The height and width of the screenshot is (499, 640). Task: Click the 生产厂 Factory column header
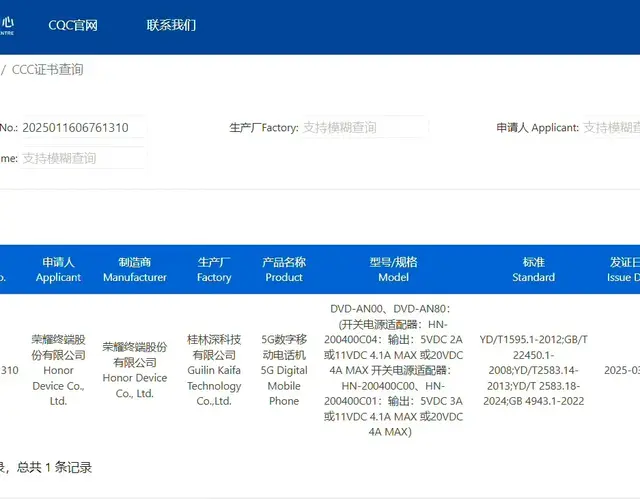point(214,270)
